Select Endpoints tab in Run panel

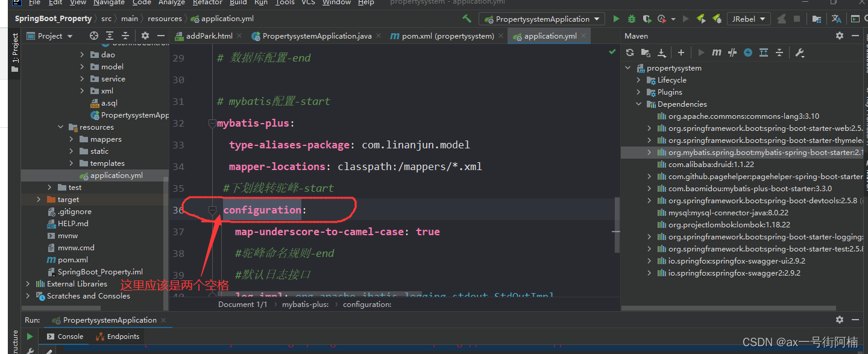117,337
